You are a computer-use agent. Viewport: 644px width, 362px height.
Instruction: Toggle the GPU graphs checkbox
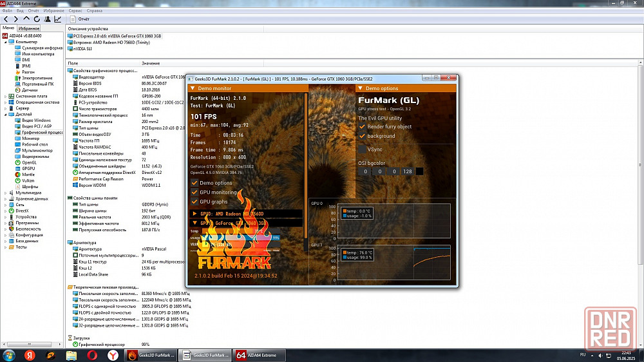tap(194, 202)
